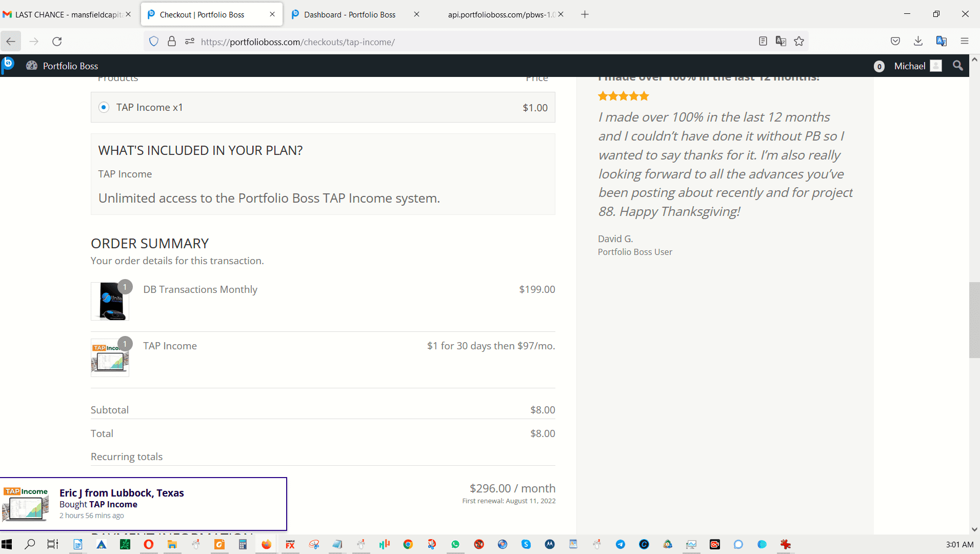Click the browser reload button
The width and height of the screenshot is (980, 554).
(57, 42)
